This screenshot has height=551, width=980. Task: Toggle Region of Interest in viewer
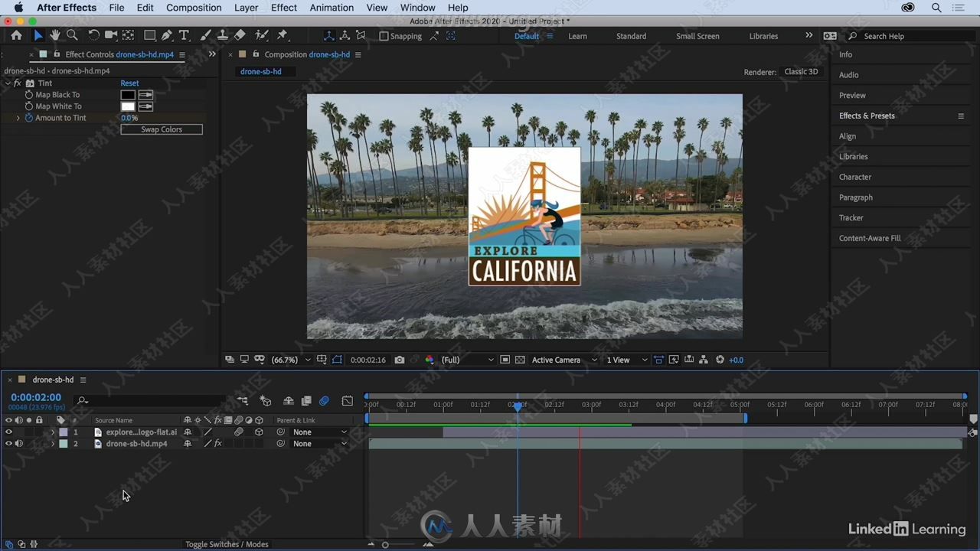tap(505, 360)
